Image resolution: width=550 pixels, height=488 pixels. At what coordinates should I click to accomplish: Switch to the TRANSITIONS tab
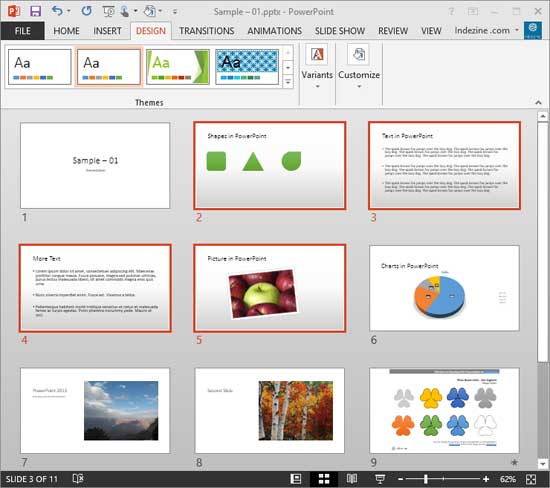coord(207,31)
